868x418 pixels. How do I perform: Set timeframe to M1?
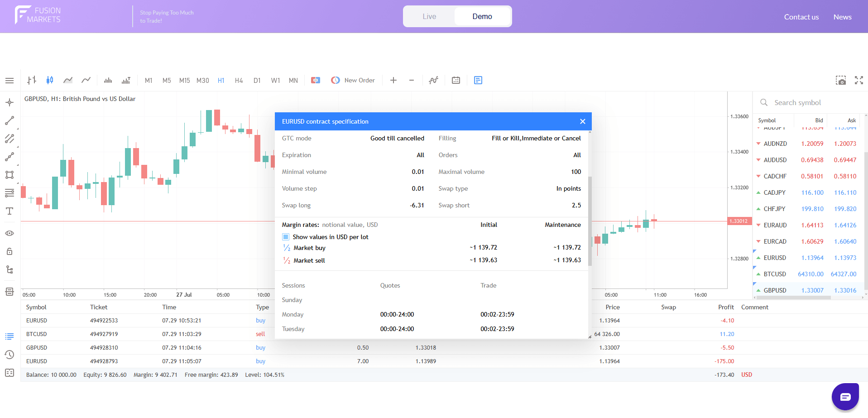149,81
